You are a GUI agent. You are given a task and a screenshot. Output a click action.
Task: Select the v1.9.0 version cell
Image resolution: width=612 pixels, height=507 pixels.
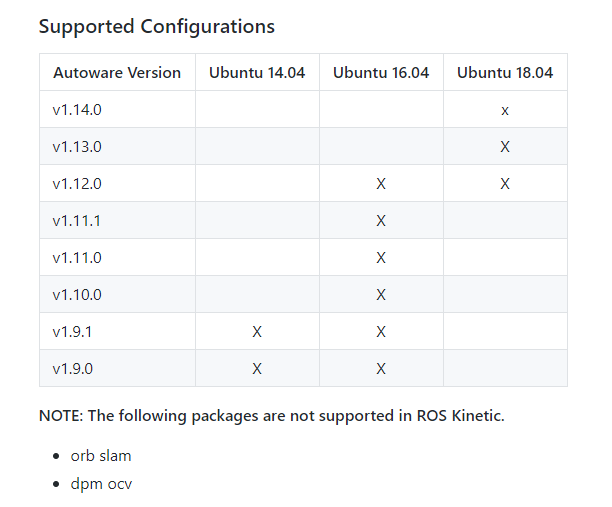pos(73,368)
